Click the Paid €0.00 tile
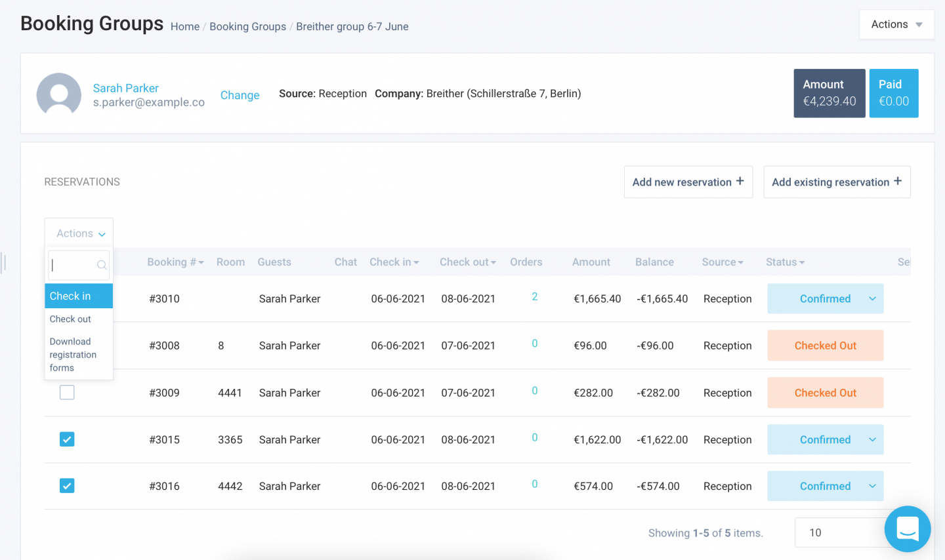Screen dimensions: 945x560 coord(894,93)
